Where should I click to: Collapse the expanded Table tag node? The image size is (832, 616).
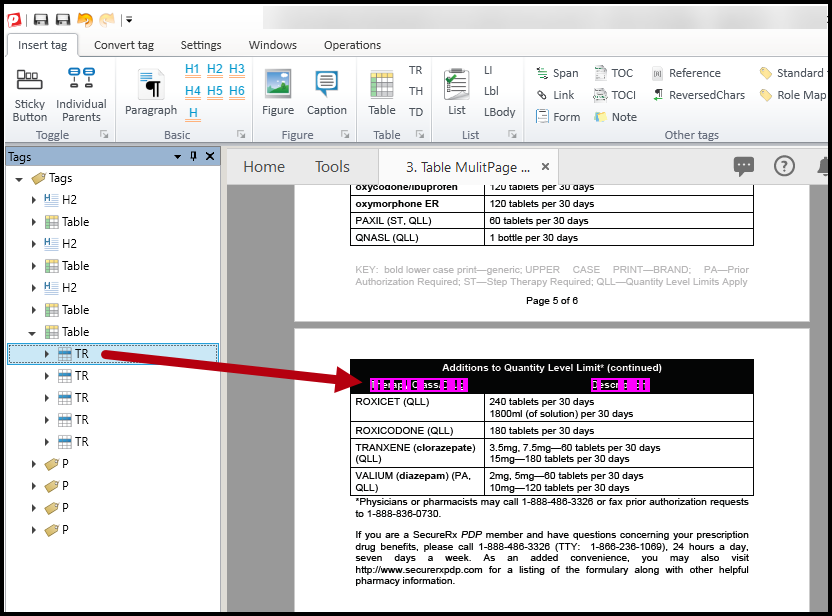(32, 333)
